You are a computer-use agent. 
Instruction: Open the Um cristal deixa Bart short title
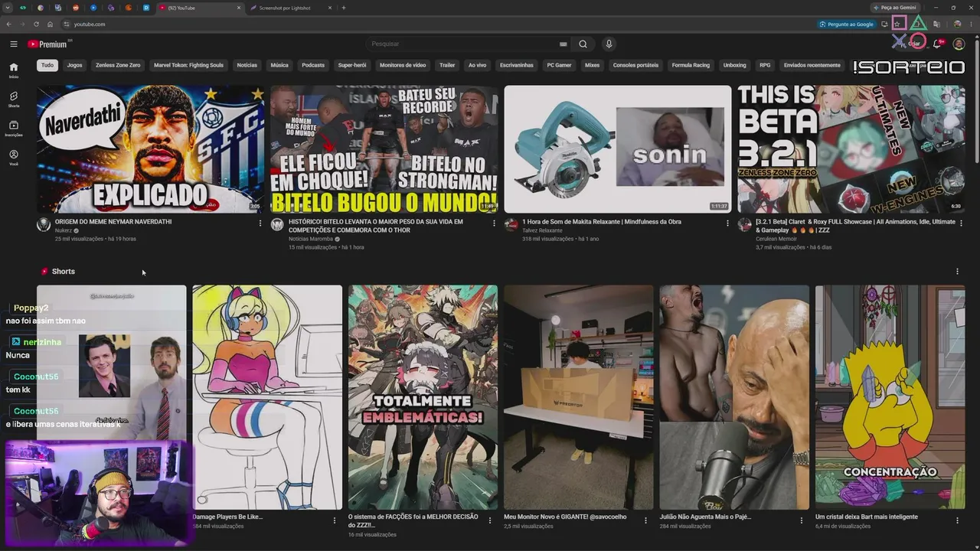pos(867,517)
